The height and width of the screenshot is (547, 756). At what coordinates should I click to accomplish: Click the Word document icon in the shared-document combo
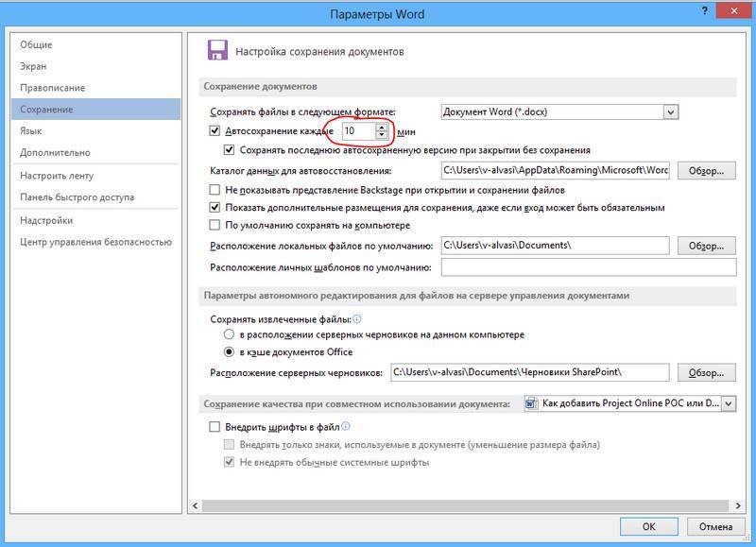click(x=531, y=403)
